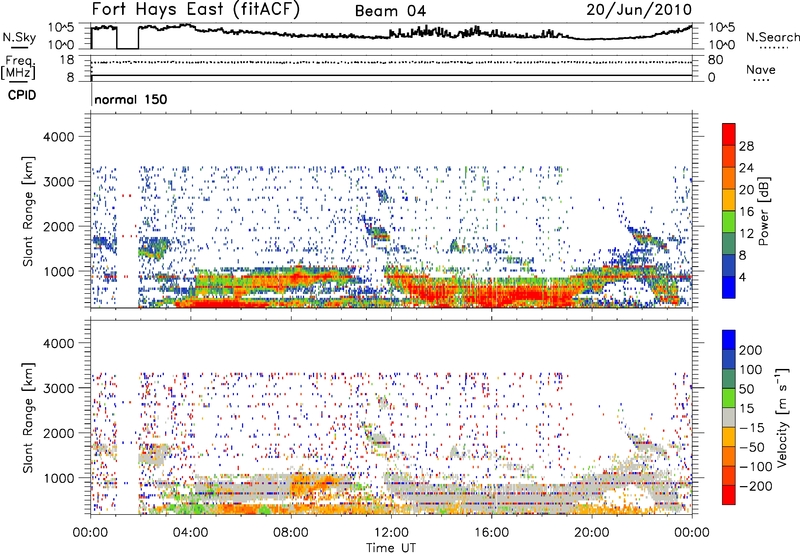Click the '12:00' time tick label

(391, 533)
